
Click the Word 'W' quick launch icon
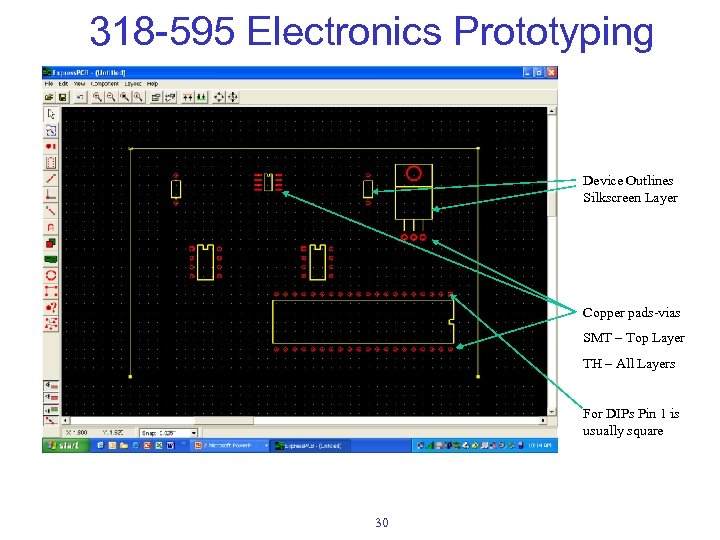click(170, 445)
